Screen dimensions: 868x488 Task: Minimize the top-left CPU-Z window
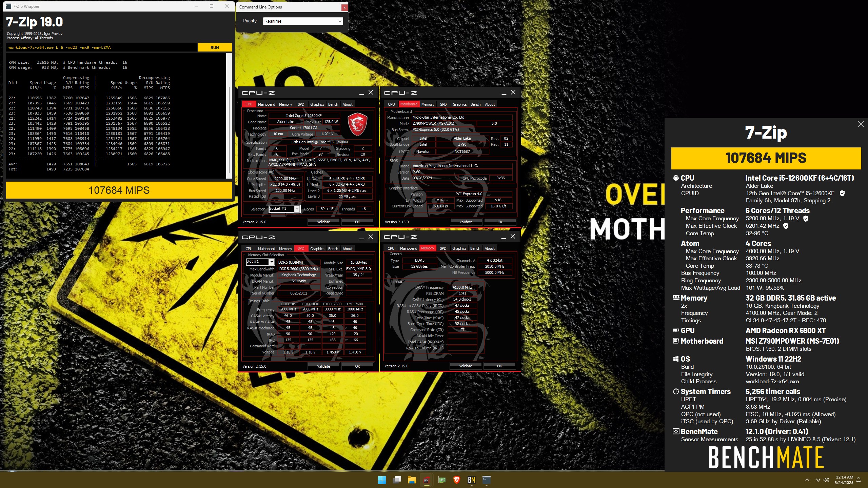[x=361, y=93]
